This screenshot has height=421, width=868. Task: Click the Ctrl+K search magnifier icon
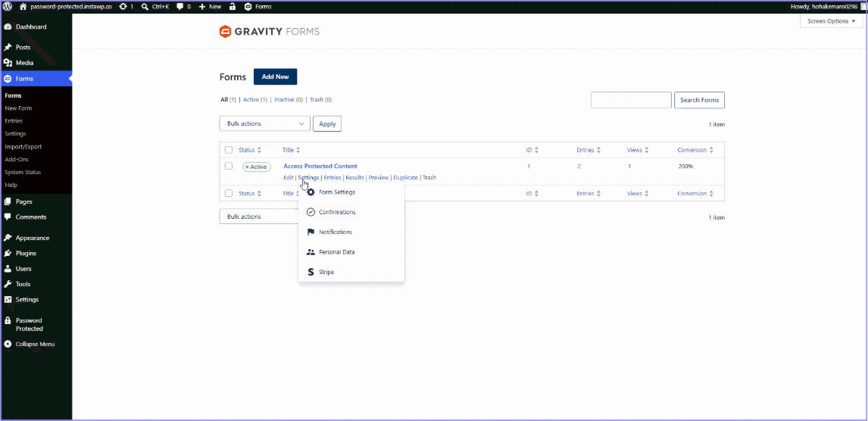[145, 7]
